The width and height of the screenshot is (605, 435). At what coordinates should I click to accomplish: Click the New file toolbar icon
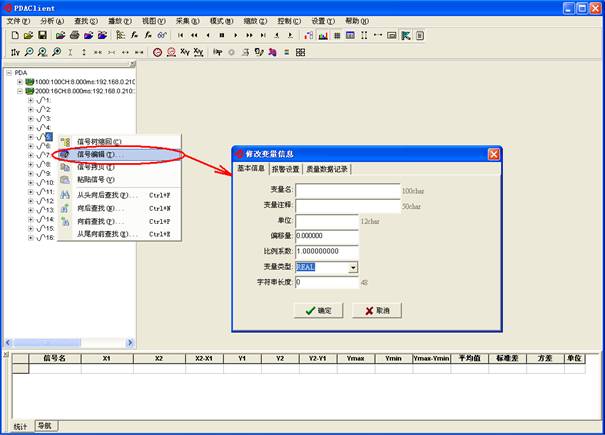15,35
